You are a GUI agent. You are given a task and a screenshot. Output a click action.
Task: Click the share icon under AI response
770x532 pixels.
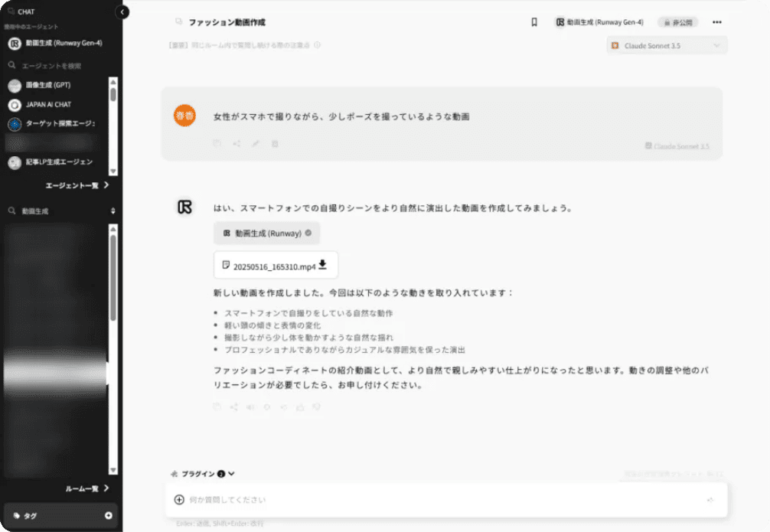(234, 407)
